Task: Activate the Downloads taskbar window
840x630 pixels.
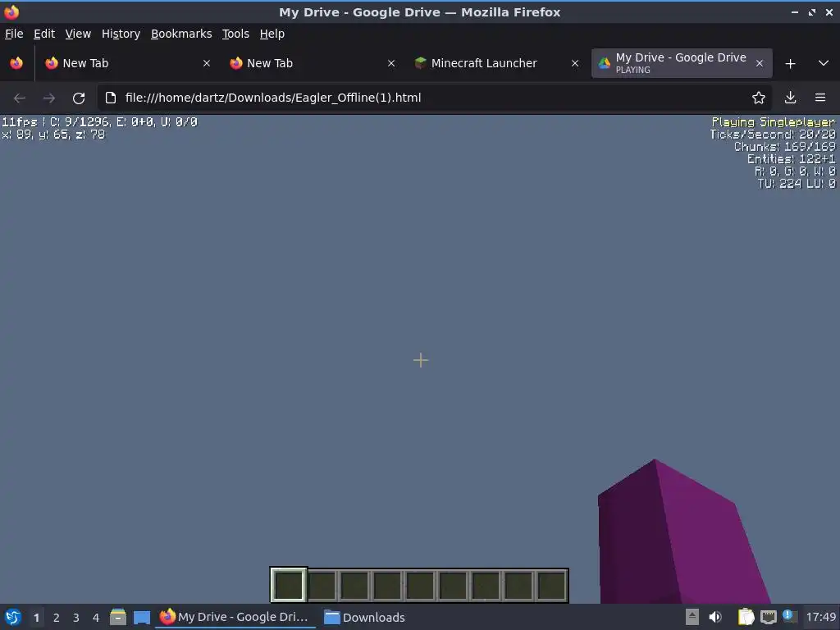Action: coord(365,617)
